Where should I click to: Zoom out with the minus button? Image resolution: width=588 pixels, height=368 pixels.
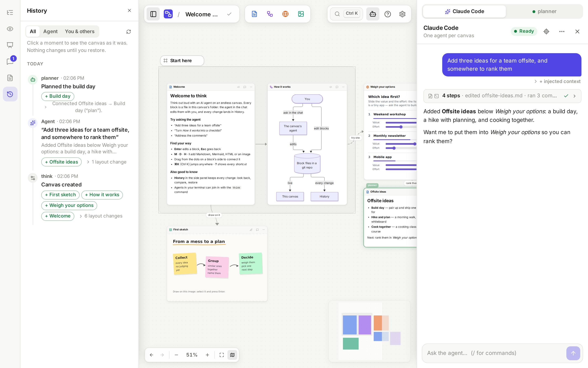176,355
